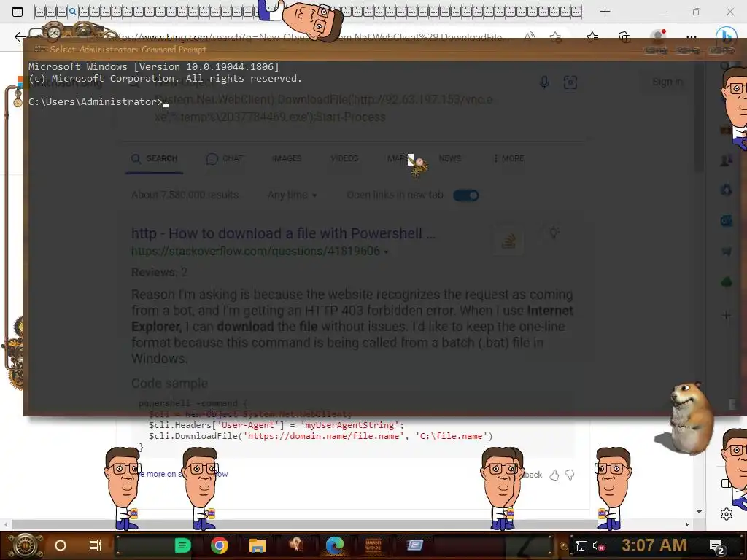Add this page to favorites star icon
The image size is (747, 560).
click(555, 36)
